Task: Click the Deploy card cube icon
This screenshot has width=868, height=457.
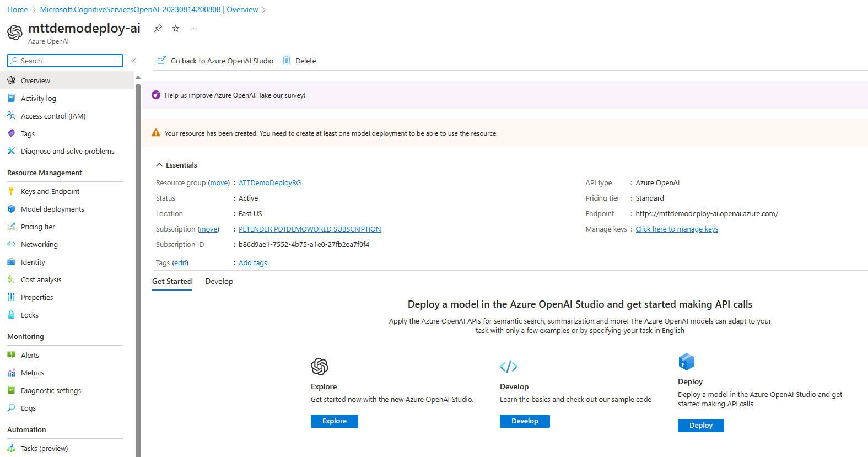Action: [687, 362]
